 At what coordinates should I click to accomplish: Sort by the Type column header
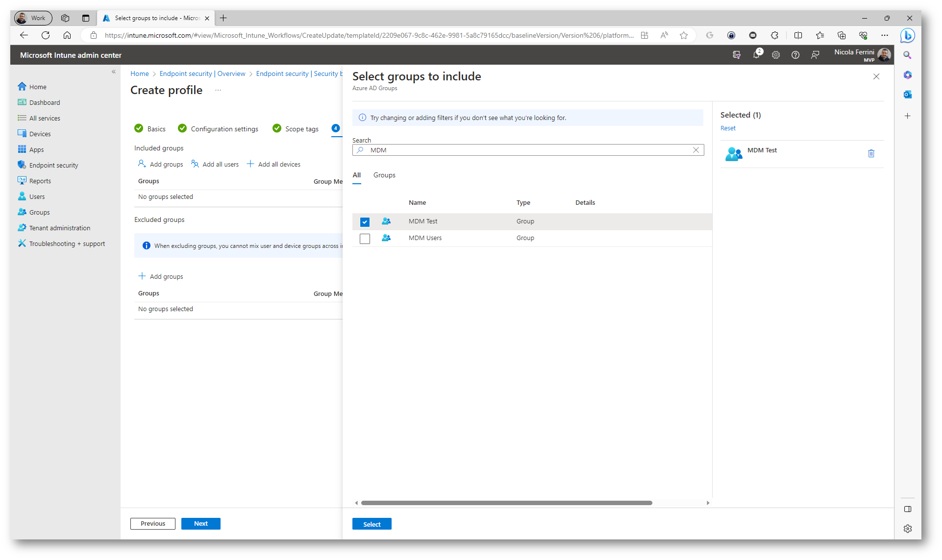click(523, 203)
